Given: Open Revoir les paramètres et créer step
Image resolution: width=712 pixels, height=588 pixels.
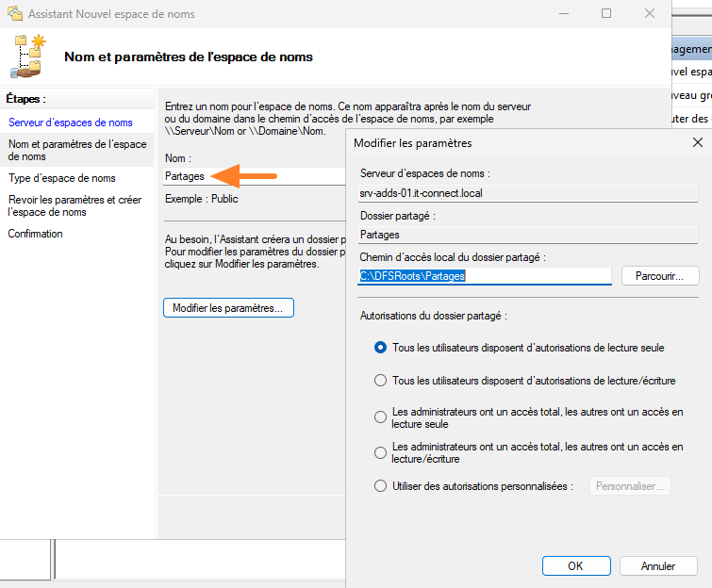Looking at the screenshot, I should coord(75,205).
